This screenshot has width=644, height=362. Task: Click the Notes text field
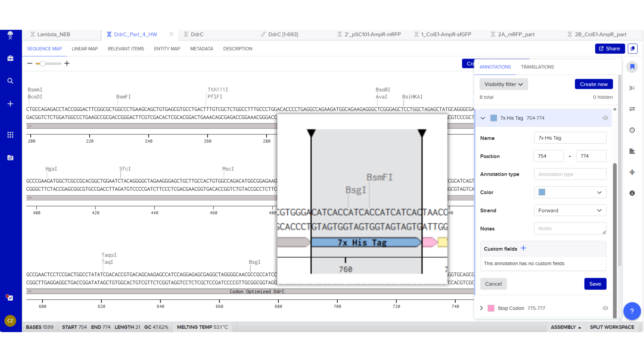pyautogui.click(x=570, y=228)
